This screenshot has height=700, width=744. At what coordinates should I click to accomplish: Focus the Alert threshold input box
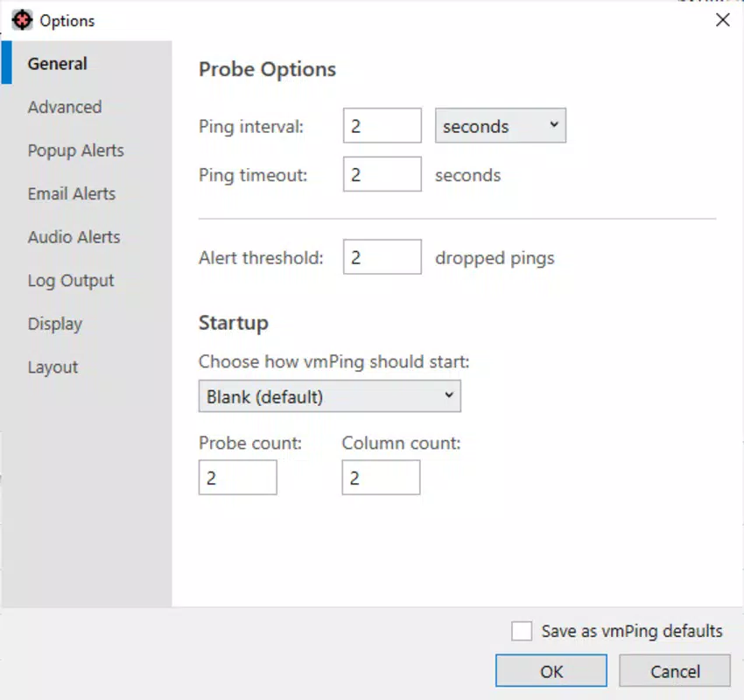pyautogui.click(x=382, y=257)
